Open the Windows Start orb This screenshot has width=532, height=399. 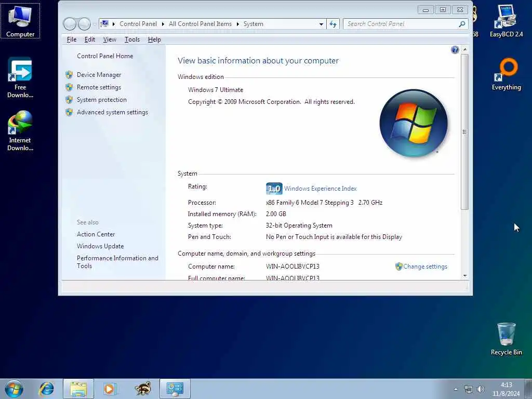coord(14,389)
